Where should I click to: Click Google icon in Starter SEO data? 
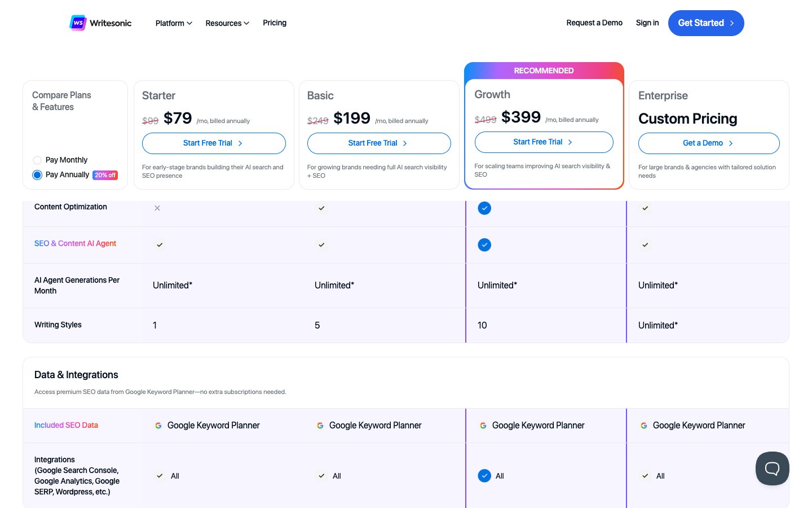158,426
